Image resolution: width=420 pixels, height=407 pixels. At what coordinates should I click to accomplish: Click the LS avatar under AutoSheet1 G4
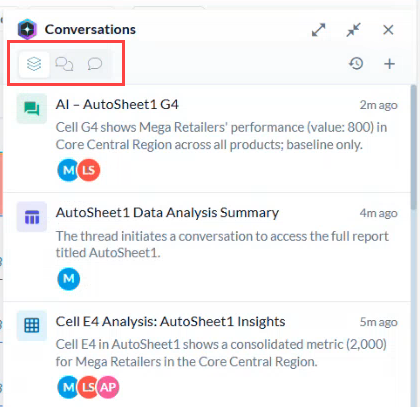tap(89, 170)
